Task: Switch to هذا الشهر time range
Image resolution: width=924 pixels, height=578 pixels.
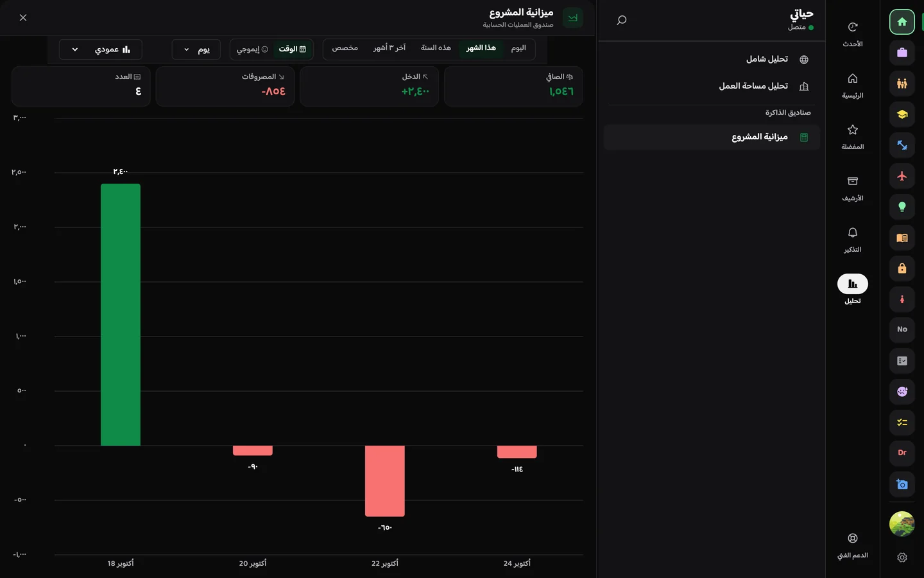Action: pos(481,48)
